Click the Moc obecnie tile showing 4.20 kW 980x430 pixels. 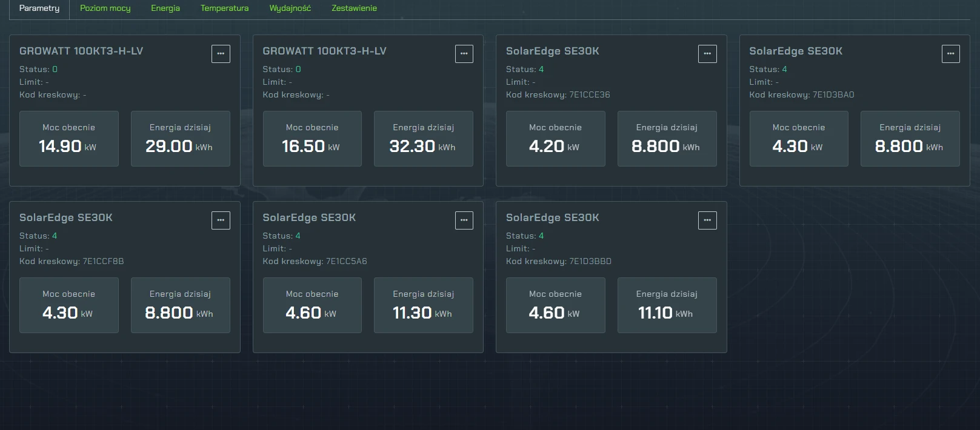pyautogui.click(x=555, y=139)
